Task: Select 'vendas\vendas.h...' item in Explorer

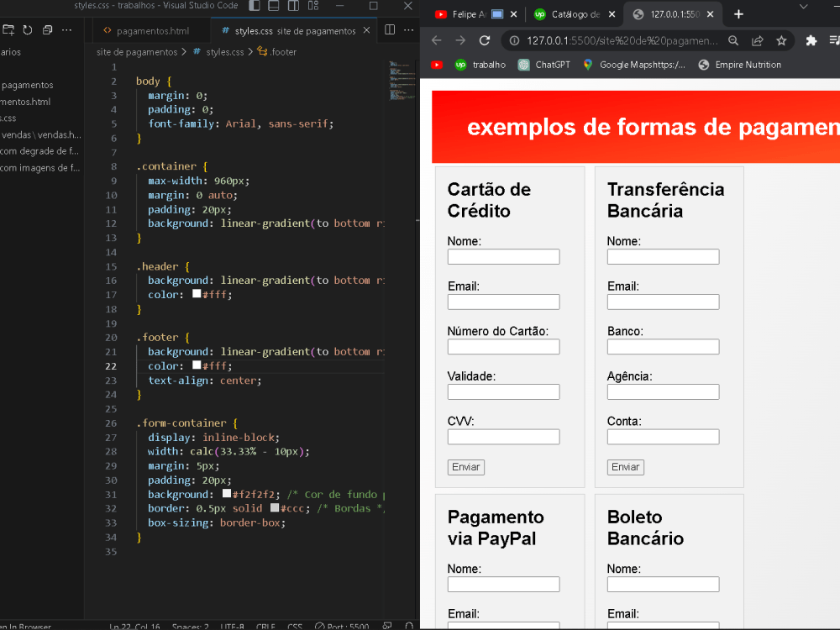Action: (41, 134)
